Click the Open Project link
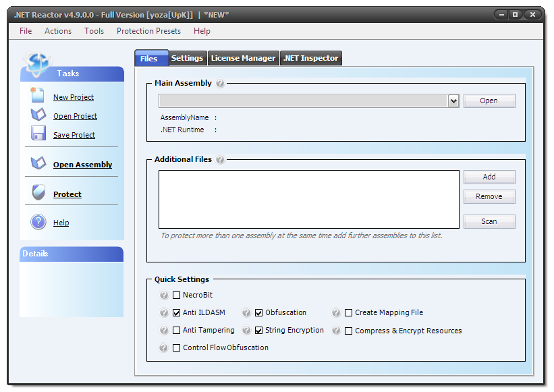Viewport: 554px width, 392px height. pos(75,116)
